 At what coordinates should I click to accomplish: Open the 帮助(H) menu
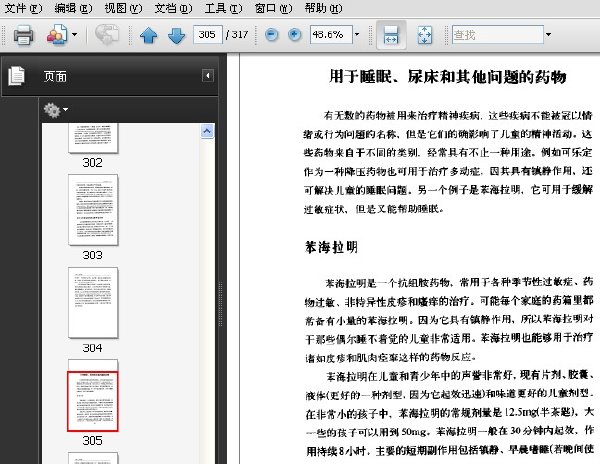click(x=323, y=8)
